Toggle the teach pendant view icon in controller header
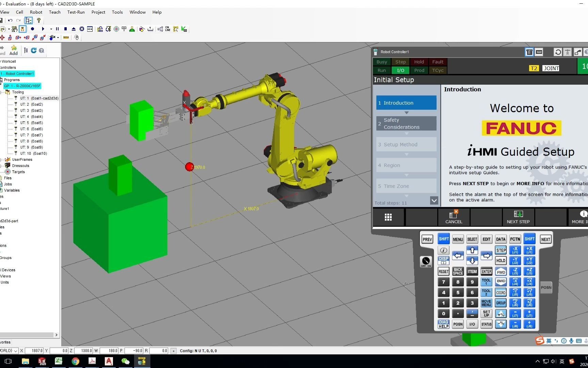588x368 pixels. coord(529,52)
